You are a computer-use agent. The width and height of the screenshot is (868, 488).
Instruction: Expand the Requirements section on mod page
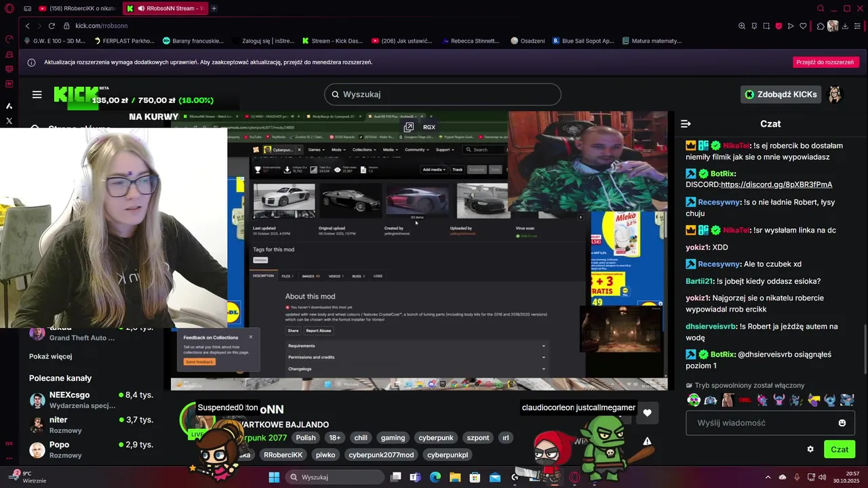point(416,346)
